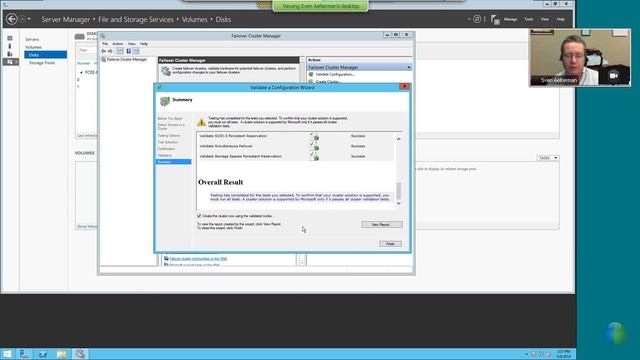Open File Explorer from taskbar
This screenshot has height=360, width=640.
62,354
